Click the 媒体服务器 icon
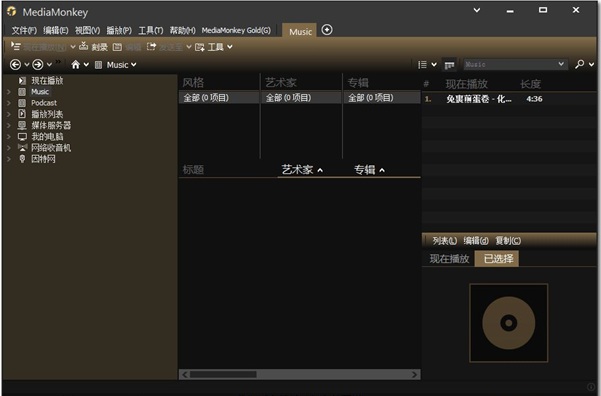Screen dimensions: 601x396 pos(22,125)
